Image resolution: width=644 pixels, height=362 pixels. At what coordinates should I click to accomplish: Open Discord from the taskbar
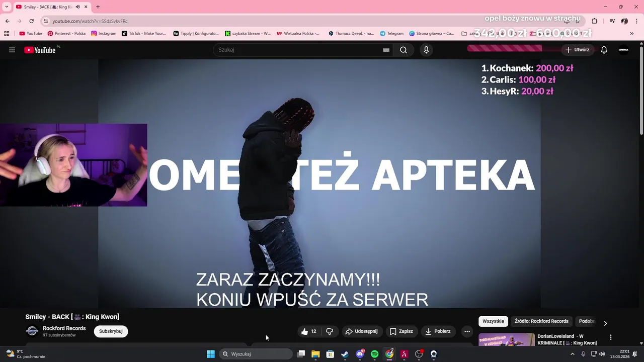[360, 354]
